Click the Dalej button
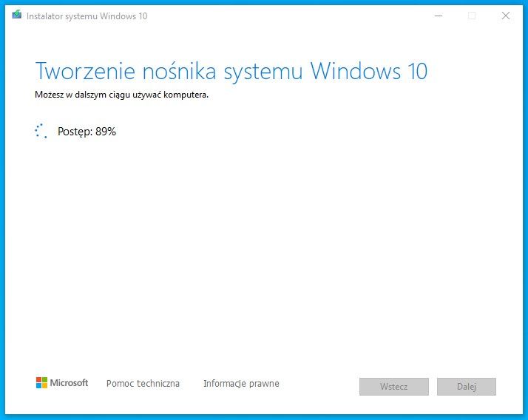The image size is (528, 420). pyautogui.click(x=467, y=386)
